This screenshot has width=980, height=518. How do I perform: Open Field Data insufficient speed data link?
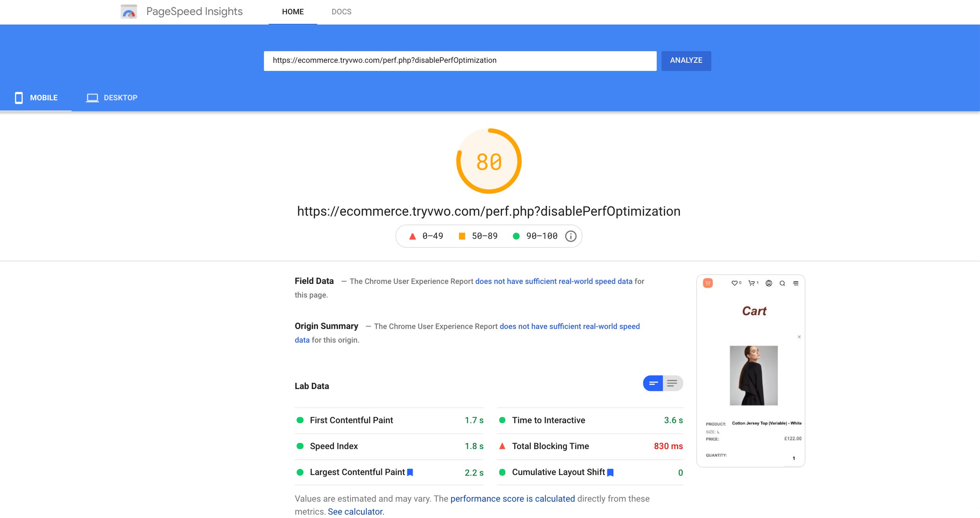pos(554,281)
